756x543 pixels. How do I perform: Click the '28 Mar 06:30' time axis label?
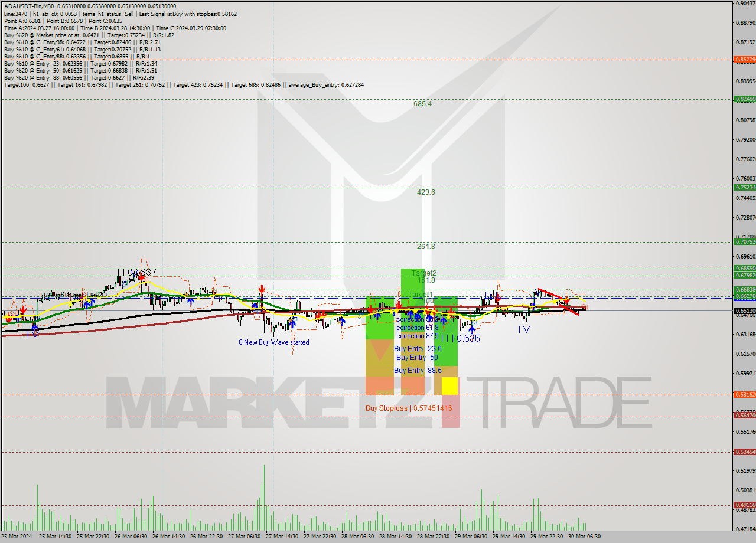[359, 537]
